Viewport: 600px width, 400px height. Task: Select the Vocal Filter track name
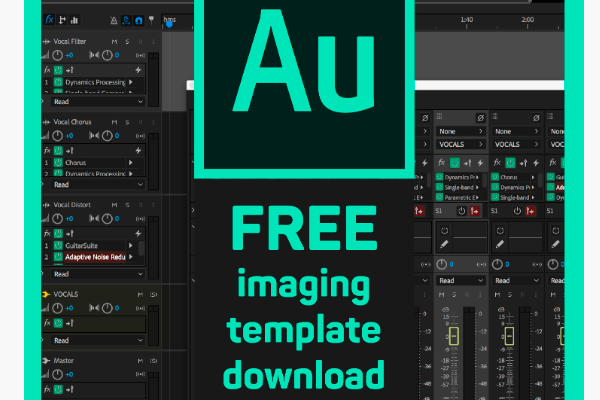coord(70,41)
